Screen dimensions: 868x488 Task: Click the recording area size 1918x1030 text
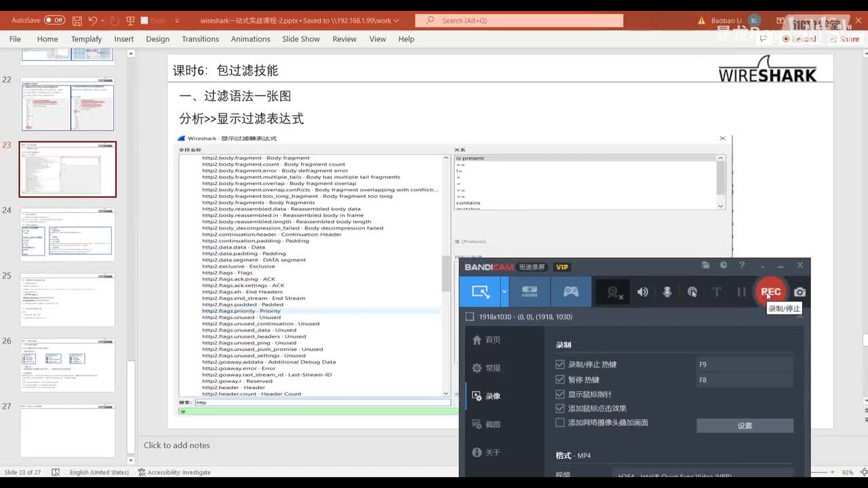(526, 317)
